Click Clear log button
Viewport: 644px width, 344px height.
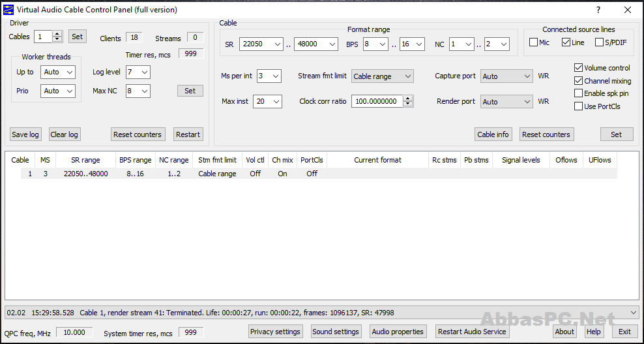click(64, 134)
